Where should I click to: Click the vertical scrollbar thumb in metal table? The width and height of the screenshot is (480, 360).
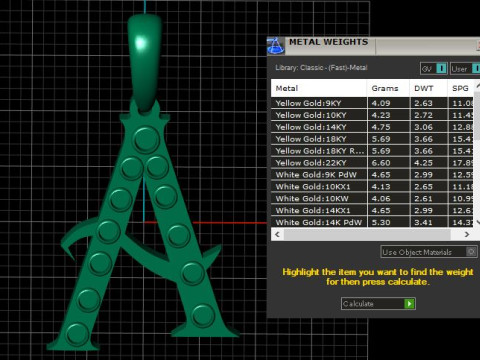click(x=477, y=117)
